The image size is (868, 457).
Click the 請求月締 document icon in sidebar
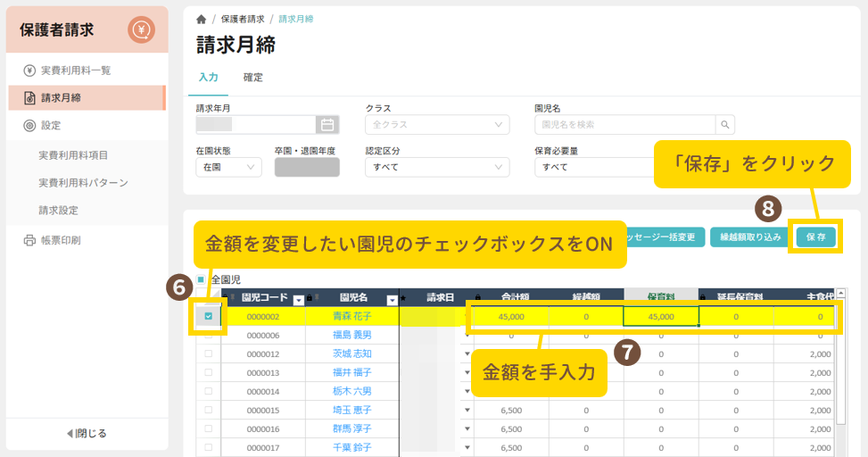pos(29,97)
